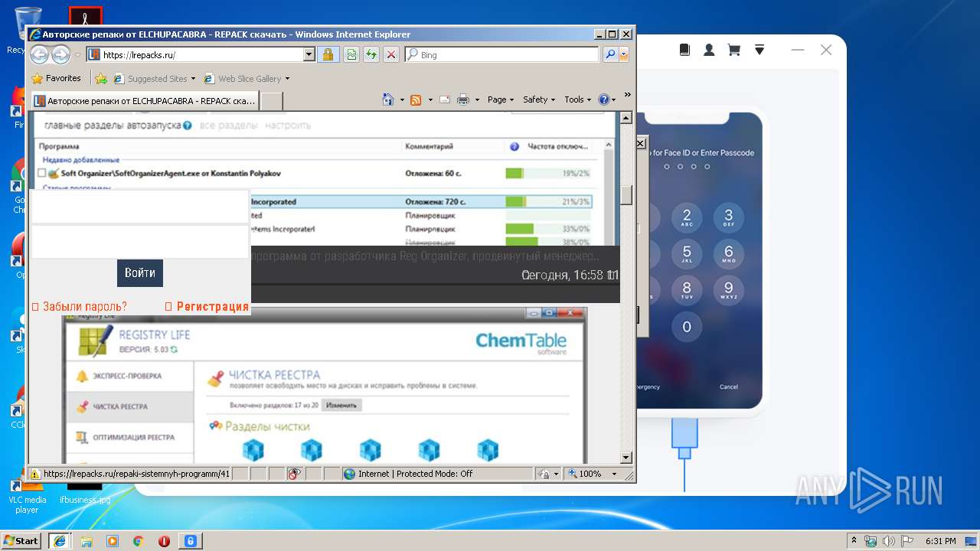The image size is (980, 551).
Task: Expand the Web Slice Gallery dropdown
Action: [x=288, y=78]
